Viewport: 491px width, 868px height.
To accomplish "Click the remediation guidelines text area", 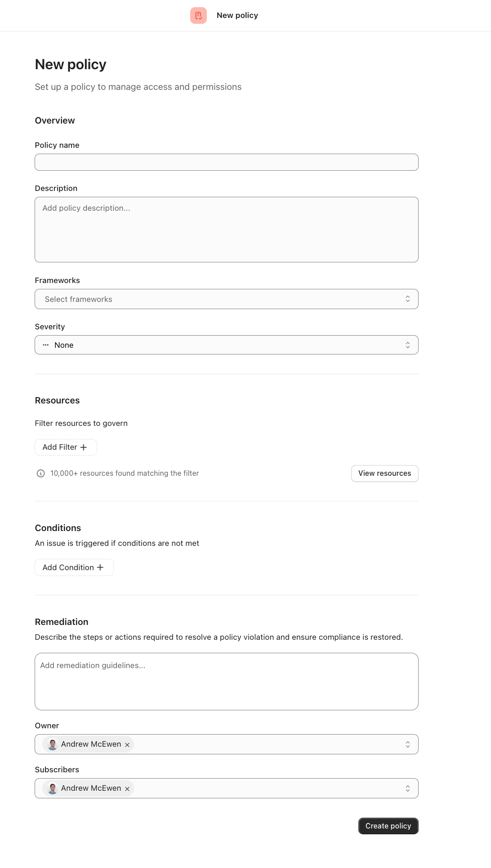I will (226, 682).
